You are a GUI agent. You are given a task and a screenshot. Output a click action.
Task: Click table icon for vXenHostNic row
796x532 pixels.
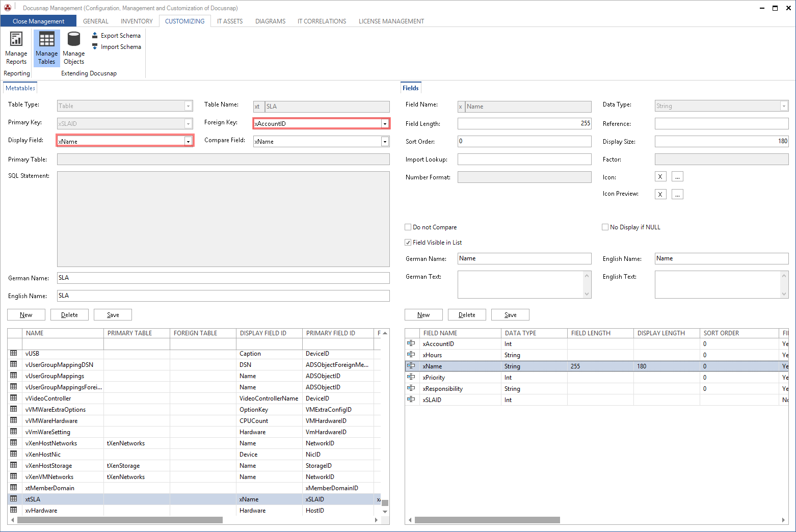click(14, 454)
